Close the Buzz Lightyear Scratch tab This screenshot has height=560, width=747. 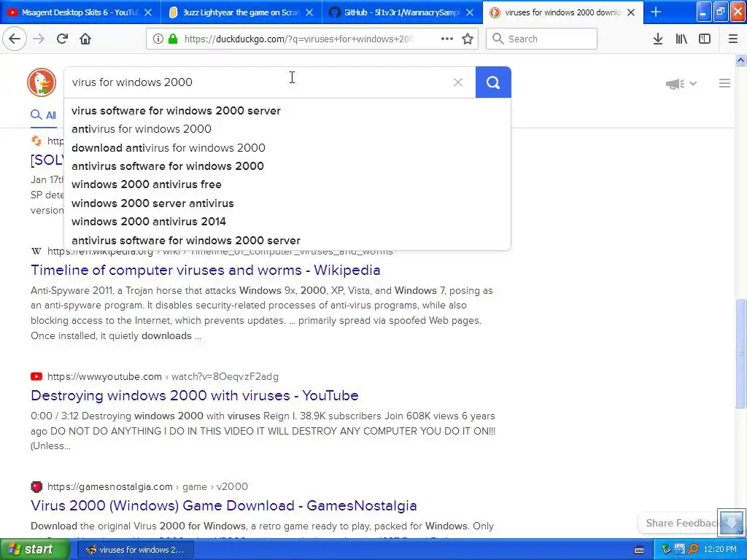[x=309, y=12]
